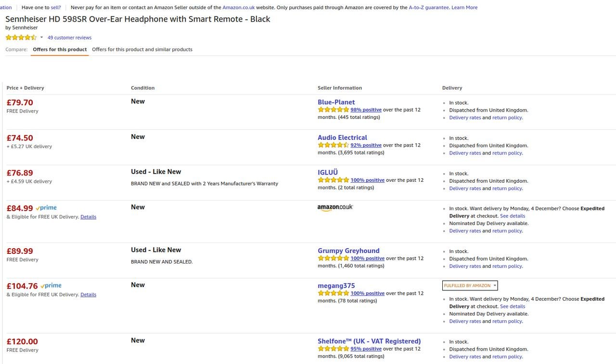The width and height of the screenshot is (616, 364).
Task: Open the Learn More link at top
Action: 464,8
